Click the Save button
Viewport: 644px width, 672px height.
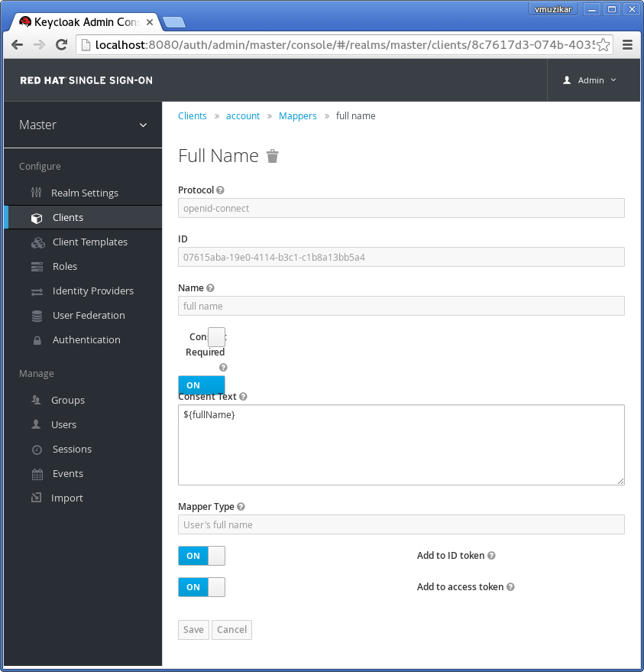pos(193,630)
